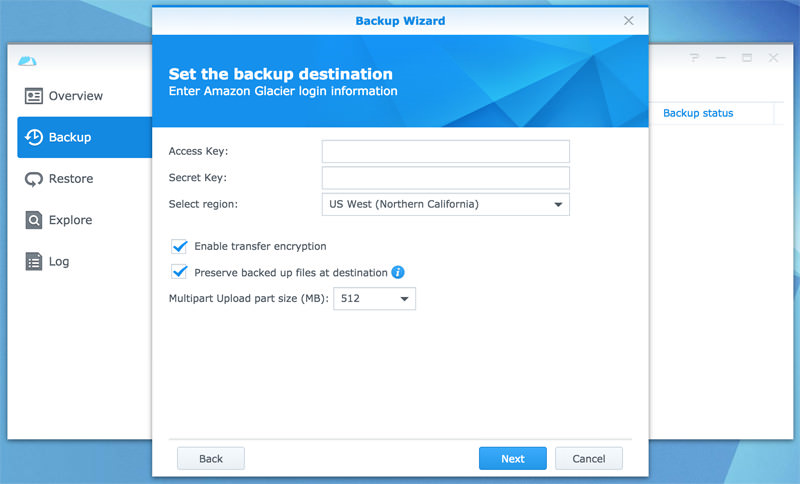Select the Log menu label
Viewport: 800px width, 484px height.
[x=59, y=262]
